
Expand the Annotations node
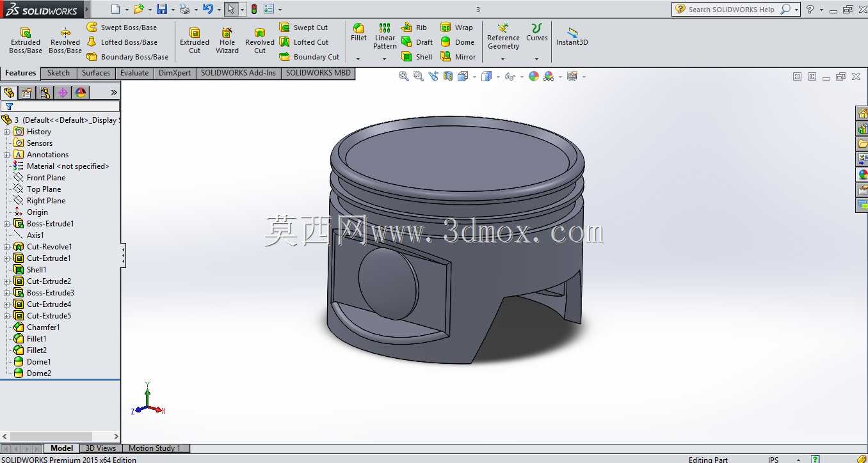(7, 155)
